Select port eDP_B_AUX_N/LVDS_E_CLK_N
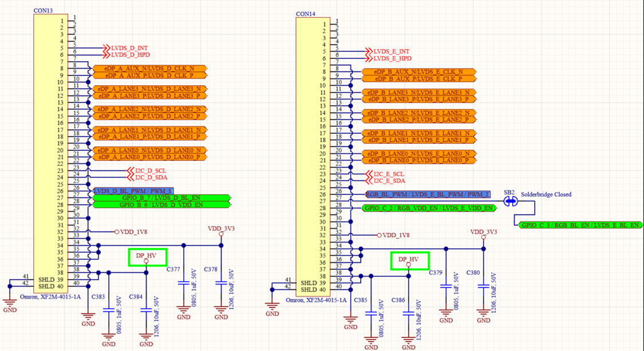The height and width of the screenshot is (351, 644). click(x=418, y=72)
